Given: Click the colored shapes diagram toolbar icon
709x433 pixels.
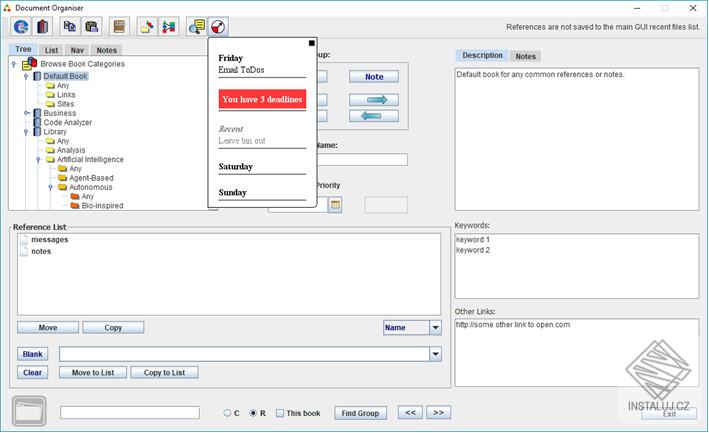Looking at the screenshot, I should click(168, 27).
